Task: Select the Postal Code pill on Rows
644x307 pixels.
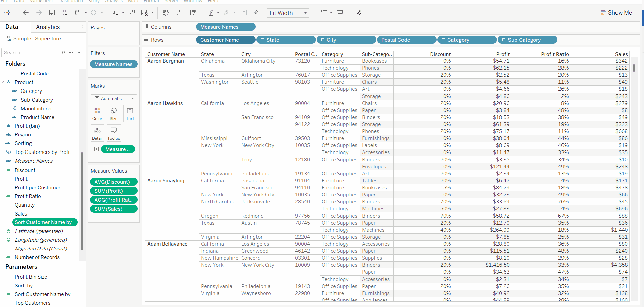Action: point(407,40)
